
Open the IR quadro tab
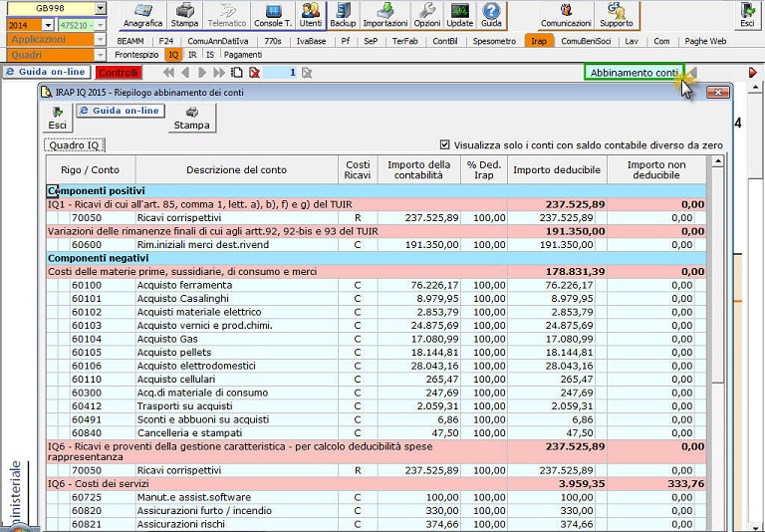192,55
